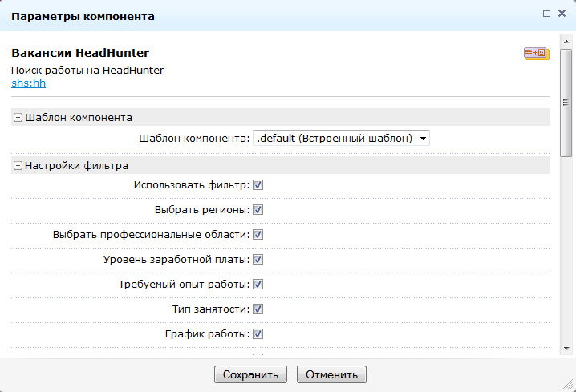576x392 pixels.
Task: Collapse the Шаблон компонента section
Action: tap(18, 117)
